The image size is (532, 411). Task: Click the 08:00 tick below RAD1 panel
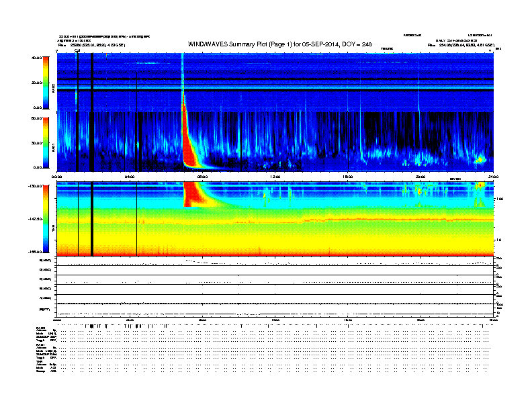tap(202, 177)
